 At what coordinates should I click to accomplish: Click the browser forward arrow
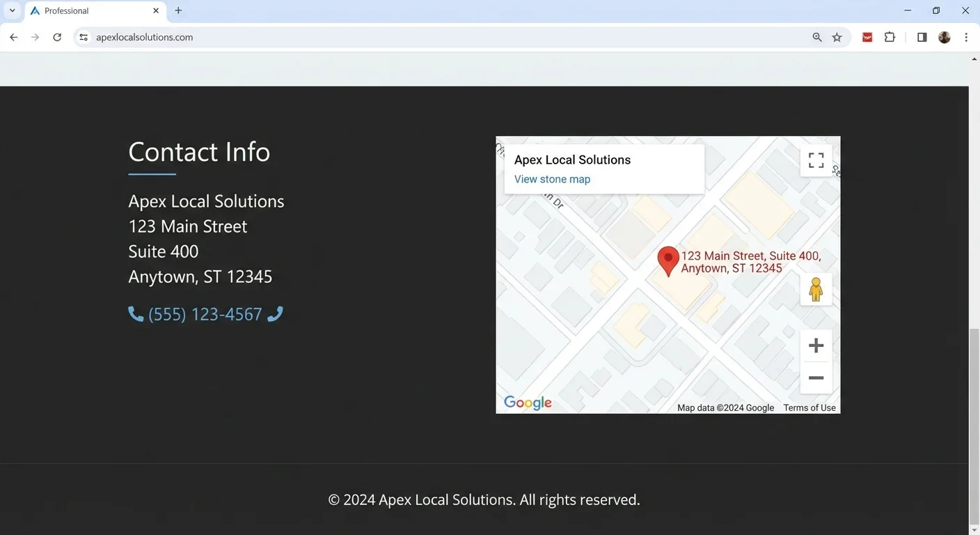point(35,38)
